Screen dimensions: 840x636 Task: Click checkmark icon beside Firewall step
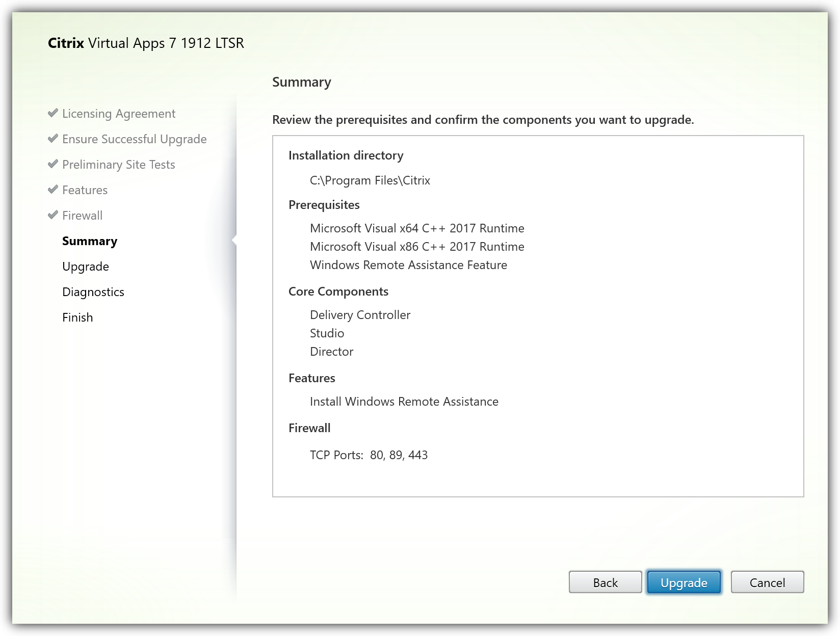pos(52,215)
